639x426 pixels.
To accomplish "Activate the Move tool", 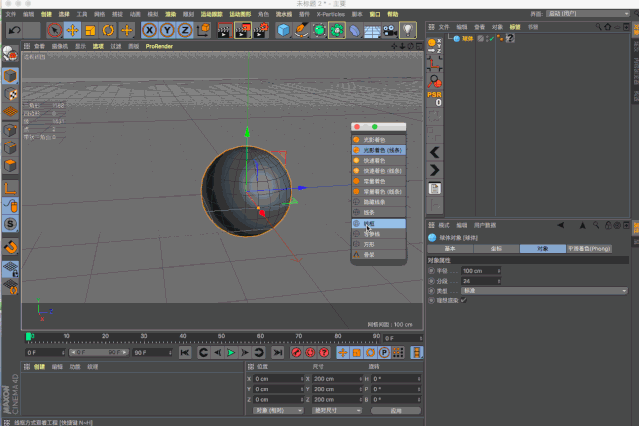I will pyautogui.click(x=73, y=30).
